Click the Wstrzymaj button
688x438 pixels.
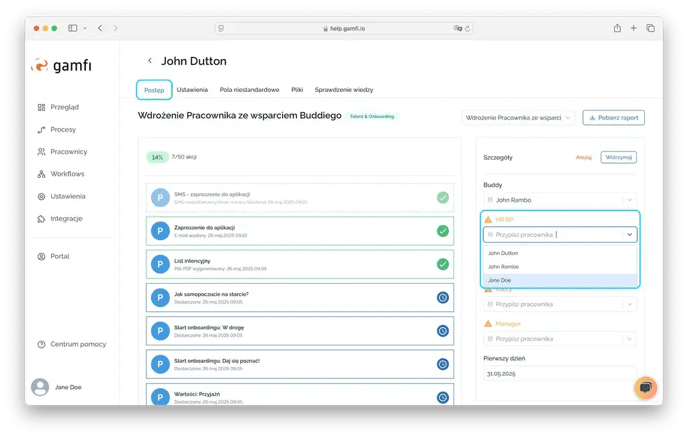tap(620, 157)
